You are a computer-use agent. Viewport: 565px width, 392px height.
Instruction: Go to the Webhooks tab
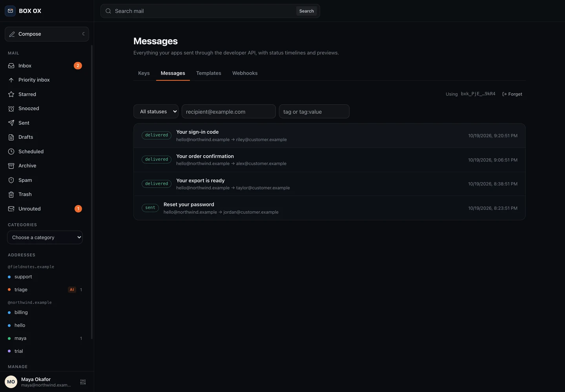click(245, 73)
